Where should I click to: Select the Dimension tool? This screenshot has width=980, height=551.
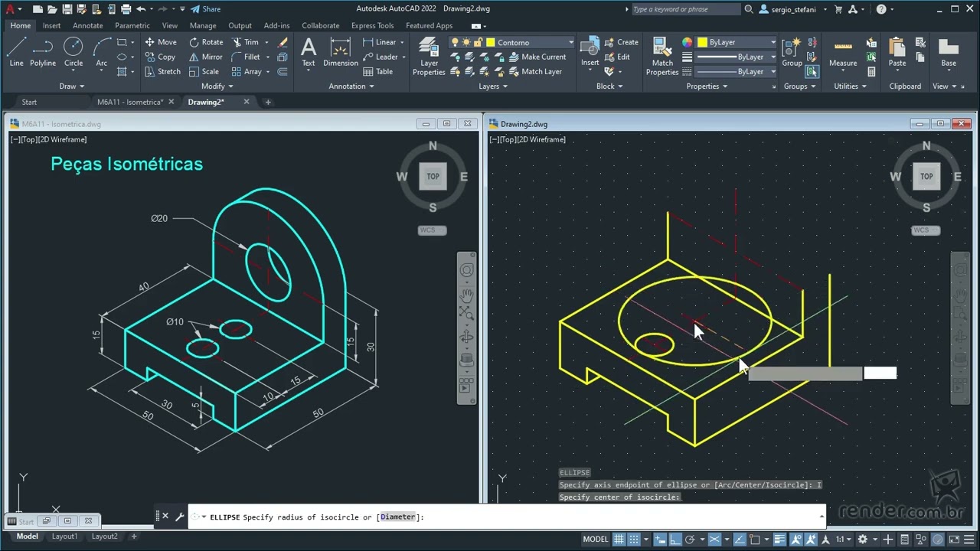[341, 52]
